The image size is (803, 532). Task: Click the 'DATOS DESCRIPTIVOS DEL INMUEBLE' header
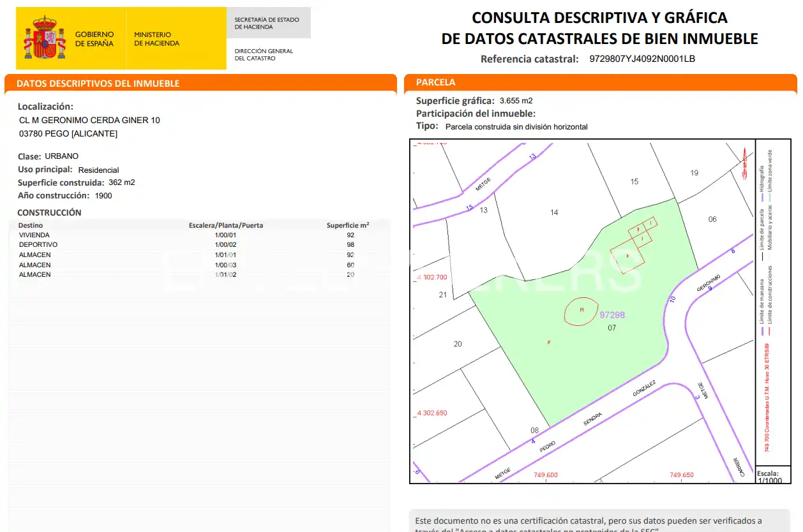coord(98,84)
